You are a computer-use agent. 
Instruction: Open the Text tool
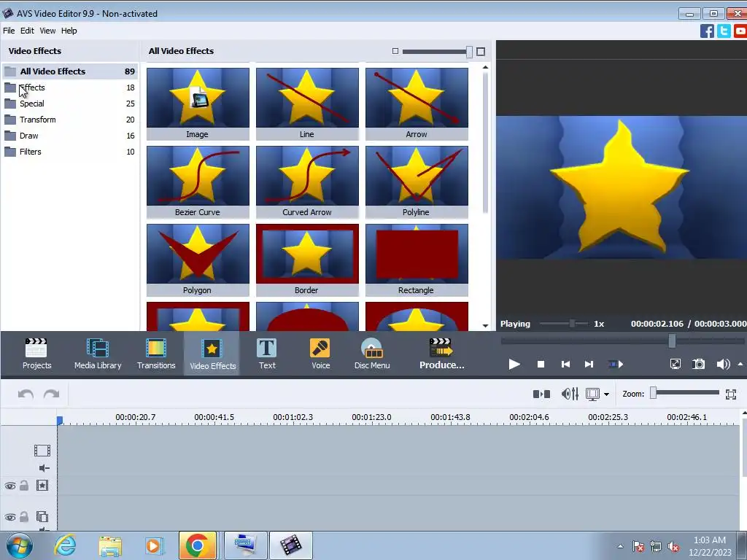pyautogui.click(x=267, y=354)
